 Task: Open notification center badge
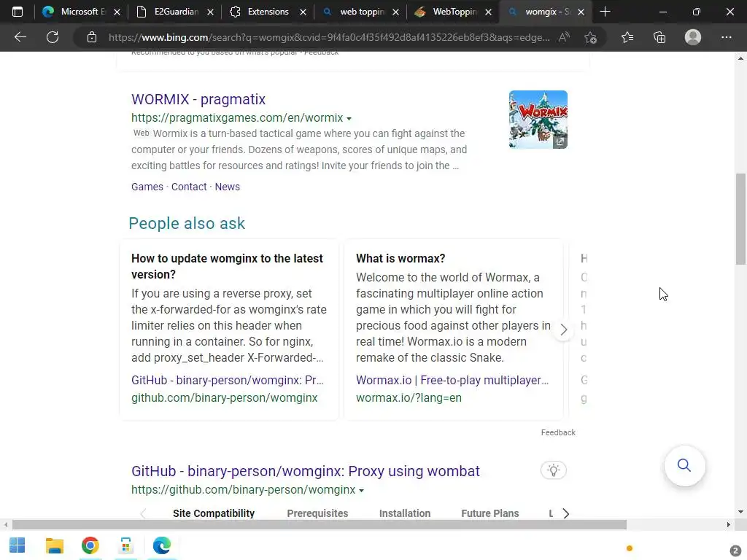tap(735, 551)
